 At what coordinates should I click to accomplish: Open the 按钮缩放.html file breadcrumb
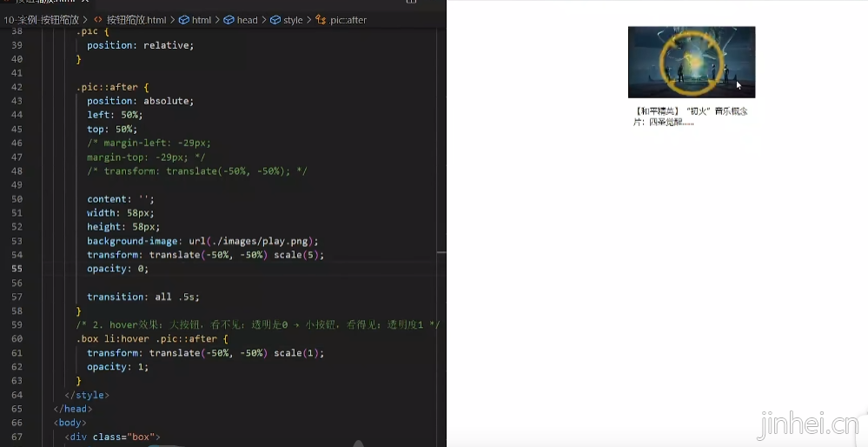pyautogui.click(x=136, y=20)
